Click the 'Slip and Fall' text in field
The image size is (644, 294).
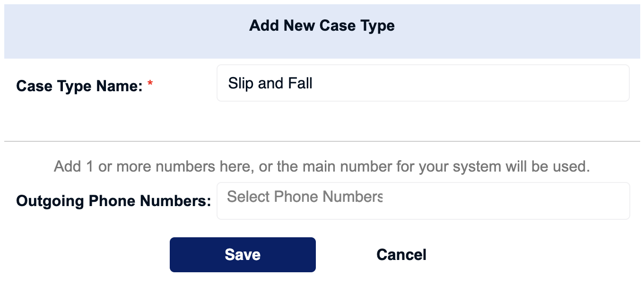pyautogui.click(x=270, y=83)
